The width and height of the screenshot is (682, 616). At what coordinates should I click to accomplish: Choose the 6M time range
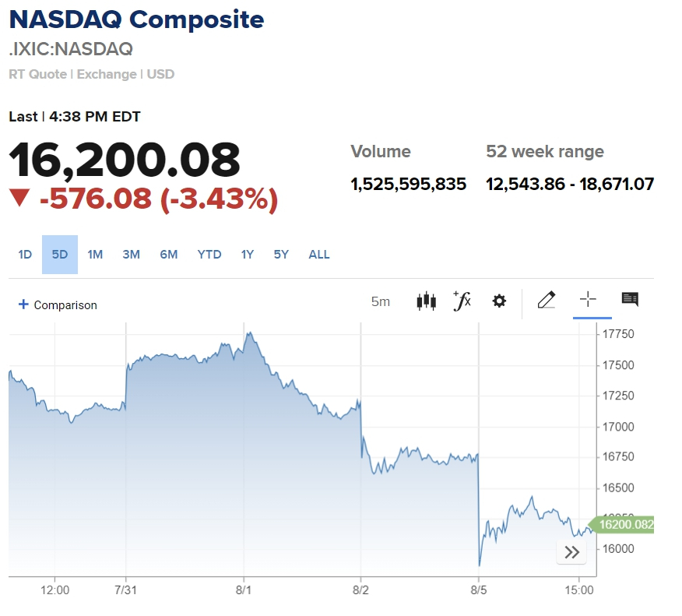click(169, 255)
